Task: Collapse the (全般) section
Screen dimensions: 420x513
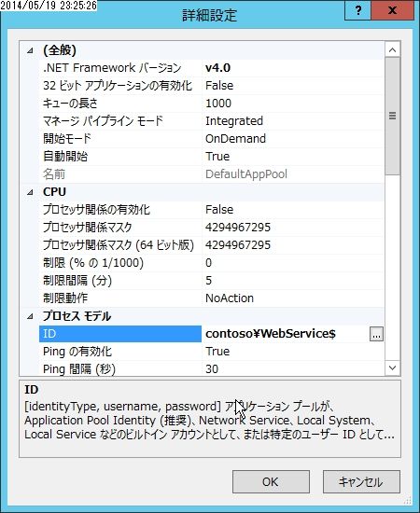Action: pyautogui.click(x=30, y=50)
